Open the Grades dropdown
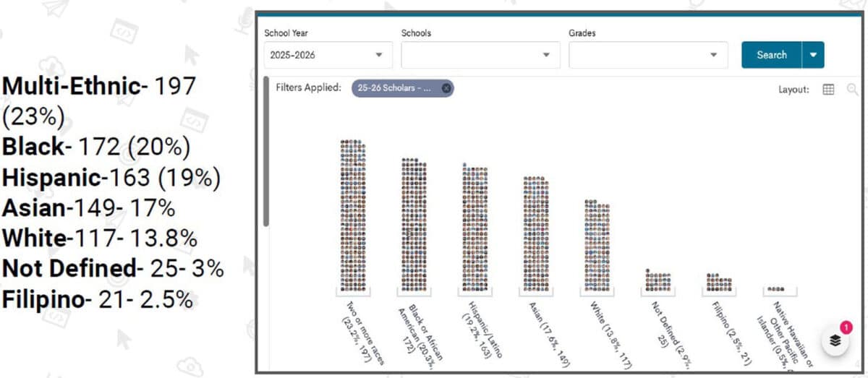This screenshot has height=378, width=868. (648, 55)
